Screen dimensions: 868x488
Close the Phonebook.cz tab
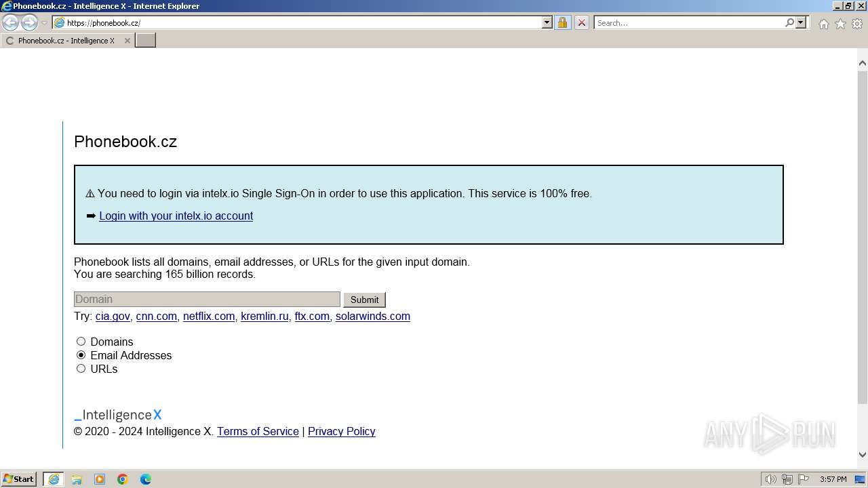(127, 41)
